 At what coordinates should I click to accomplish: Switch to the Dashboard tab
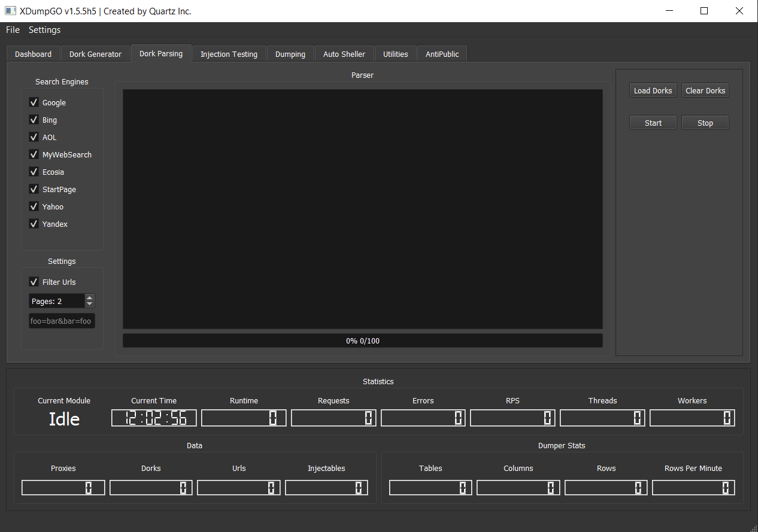(x=33, y=54)
